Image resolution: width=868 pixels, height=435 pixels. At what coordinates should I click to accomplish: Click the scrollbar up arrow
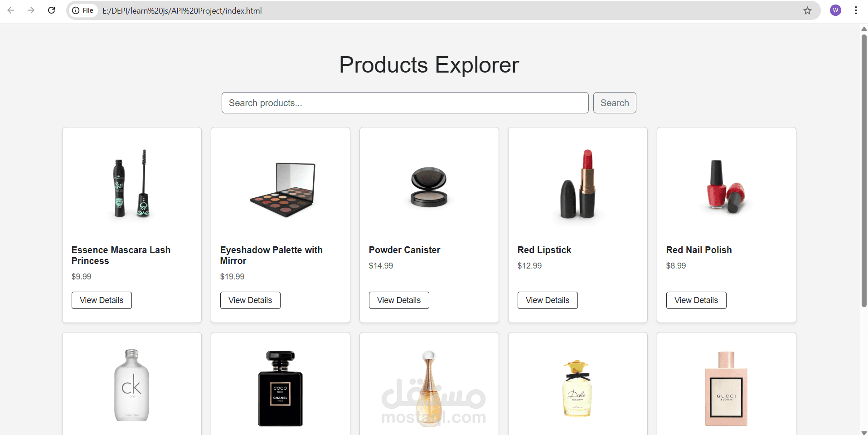864,29
